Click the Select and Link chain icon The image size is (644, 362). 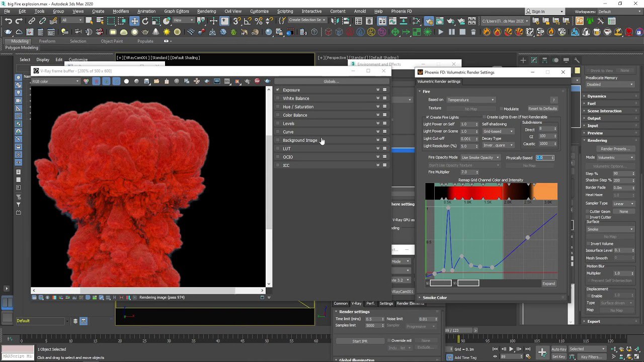pyautogui.click(x=32, y=21)
